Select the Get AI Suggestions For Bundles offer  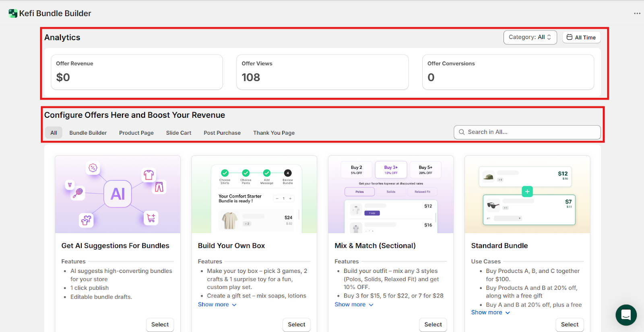tap(160, 324)
